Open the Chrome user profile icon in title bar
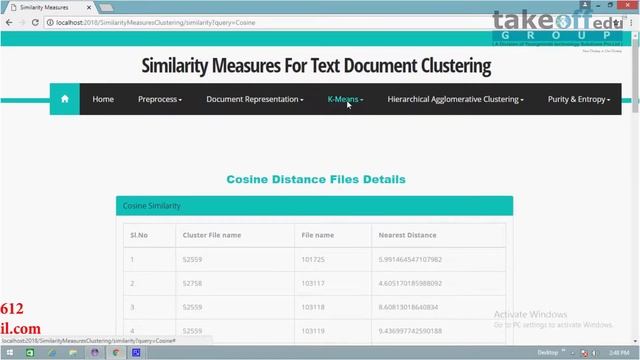640x360 pixels. 585,5
